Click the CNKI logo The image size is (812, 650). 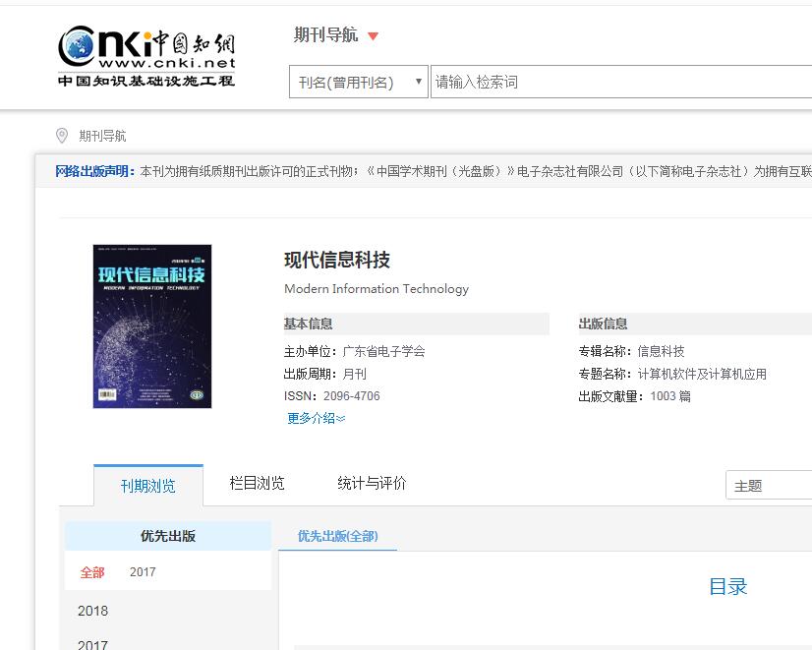tap(146, 55)
